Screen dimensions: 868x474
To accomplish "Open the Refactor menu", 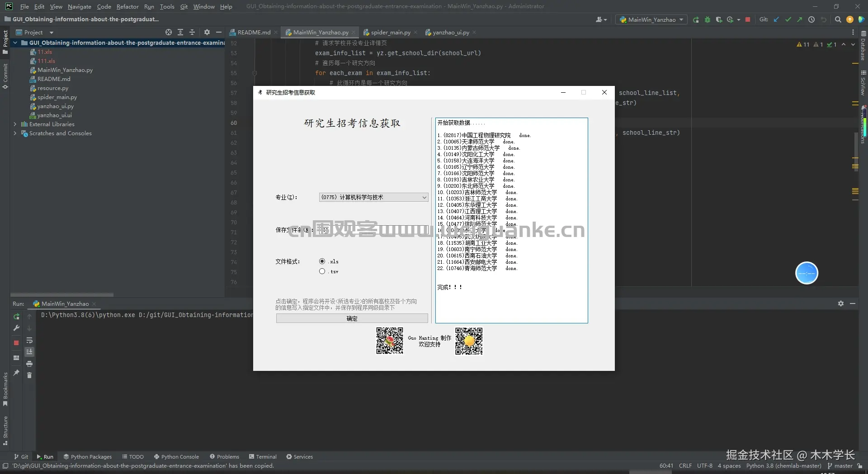I will [127, 6].
